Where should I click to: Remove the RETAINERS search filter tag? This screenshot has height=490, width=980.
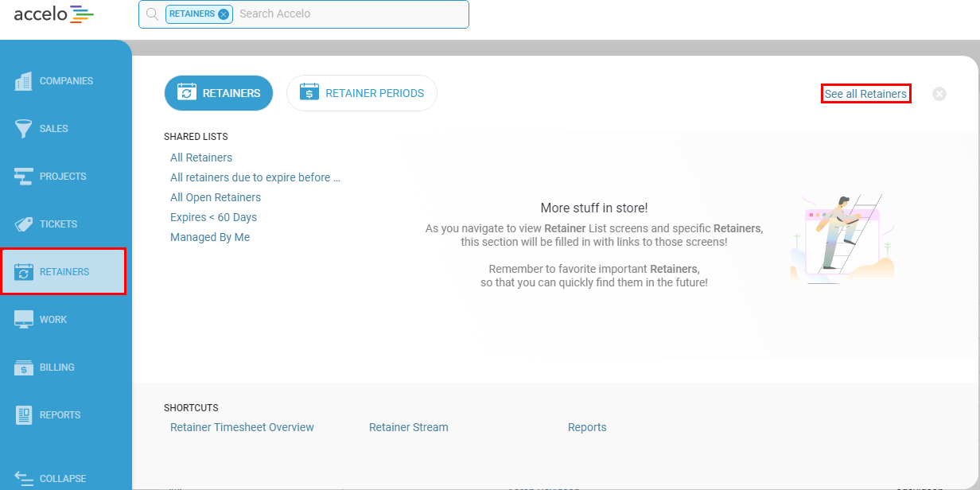tap(224, 14)
